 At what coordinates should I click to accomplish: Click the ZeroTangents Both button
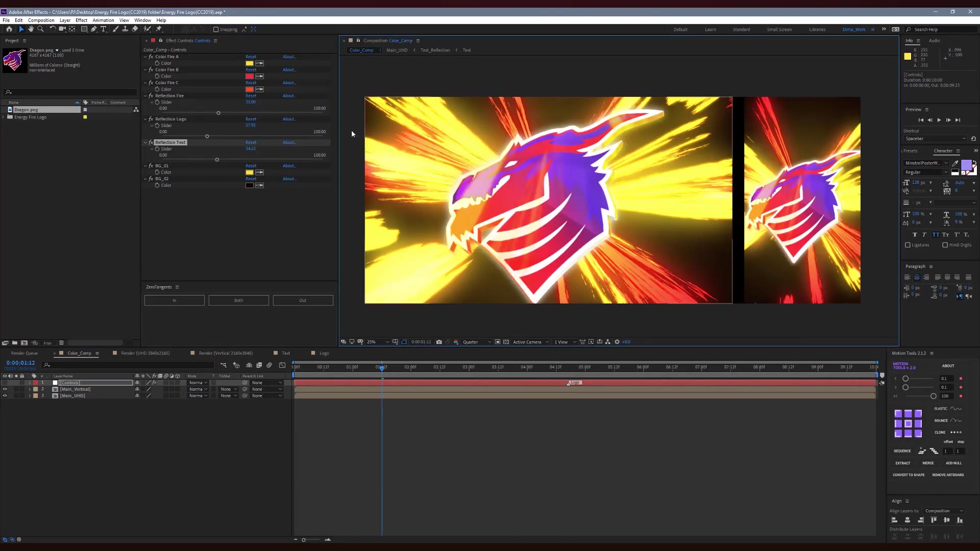pos(238,300)
